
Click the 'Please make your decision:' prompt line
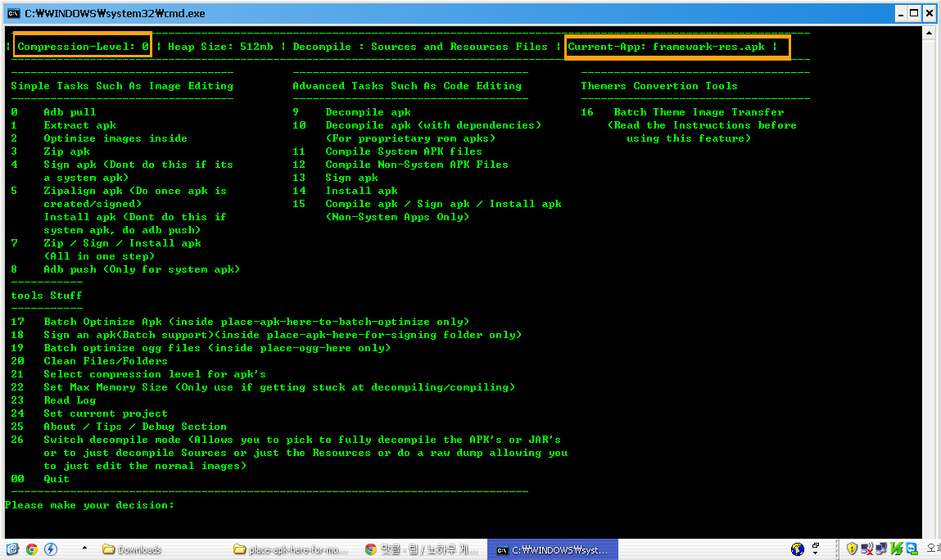click(90, 505)
